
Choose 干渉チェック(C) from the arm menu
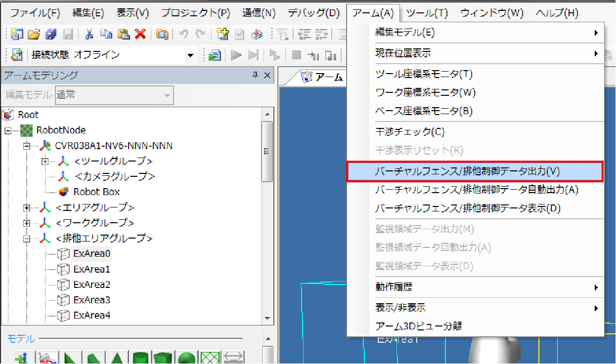point(410,132)
